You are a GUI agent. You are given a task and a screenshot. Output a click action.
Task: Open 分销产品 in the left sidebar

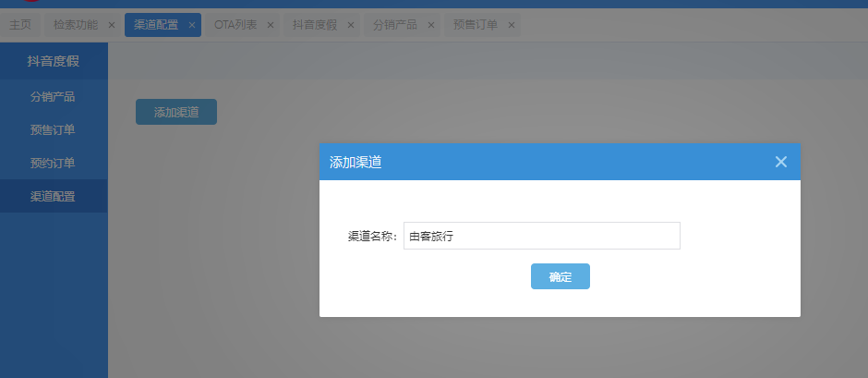53,96
